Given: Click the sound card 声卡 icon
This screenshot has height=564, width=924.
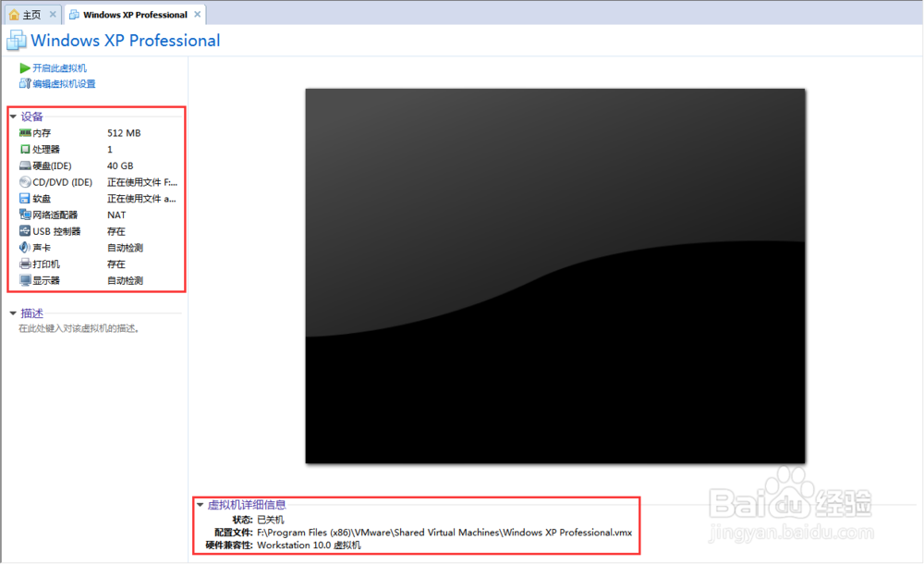Looking at the screenshot, I should click(25, 247).
